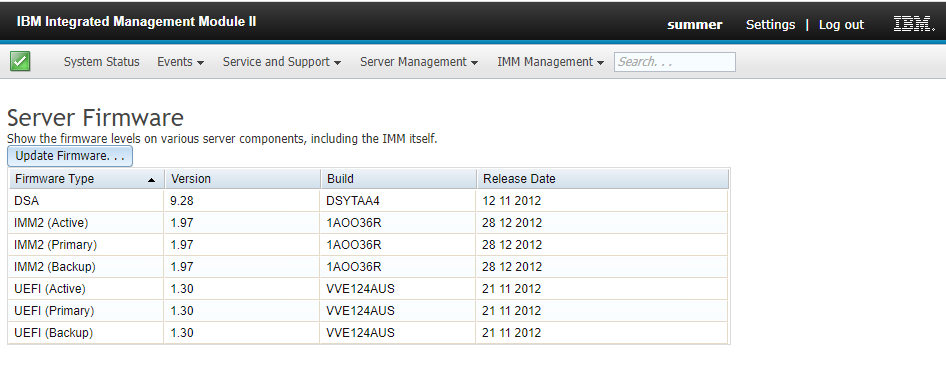Expand the Service and Support menu
Viewport: 946px width, 379px height.
point(282,62)
